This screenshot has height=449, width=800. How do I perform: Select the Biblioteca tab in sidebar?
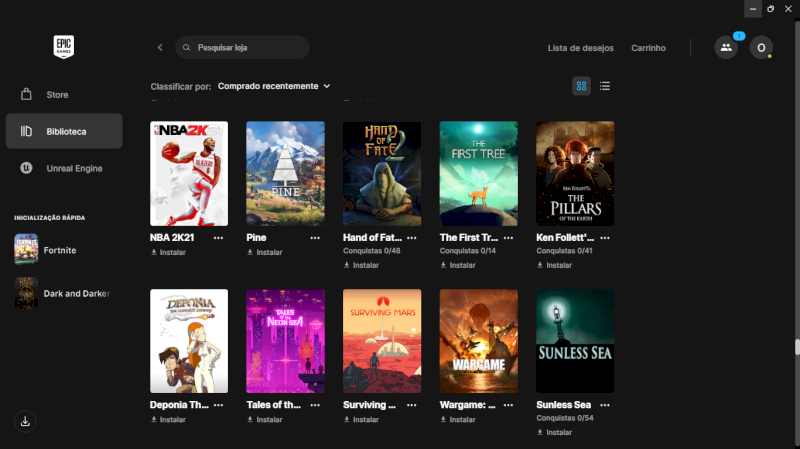coord(64,131)
